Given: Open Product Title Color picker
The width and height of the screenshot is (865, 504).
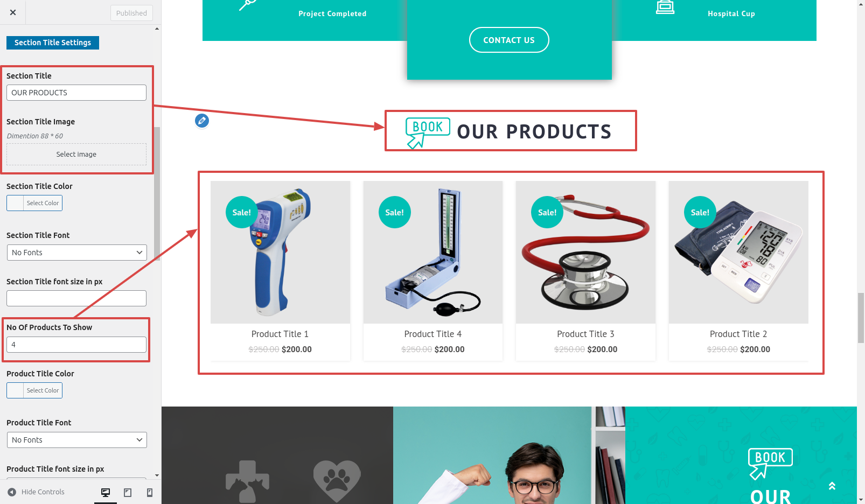Looking at the screenshot, I should pos(34,390).
